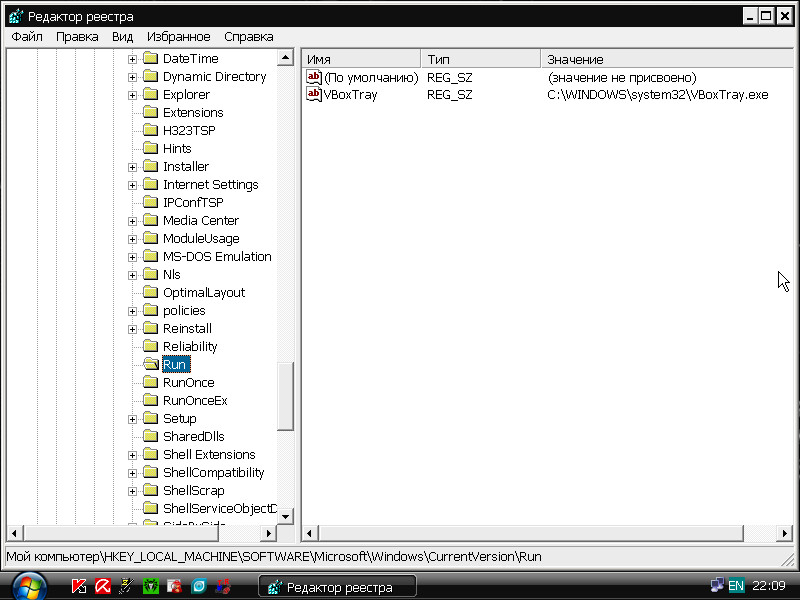Select the Shell Extensions key label
The width and height of the screenshot is (800, 600).
(x=209, y=455)
